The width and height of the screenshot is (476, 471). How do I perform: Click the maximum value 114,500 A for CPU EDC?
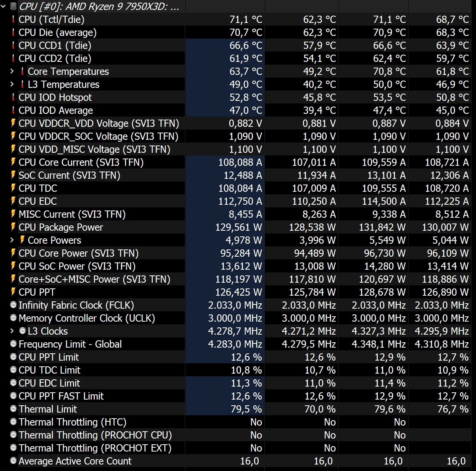[x=384, y=201]
